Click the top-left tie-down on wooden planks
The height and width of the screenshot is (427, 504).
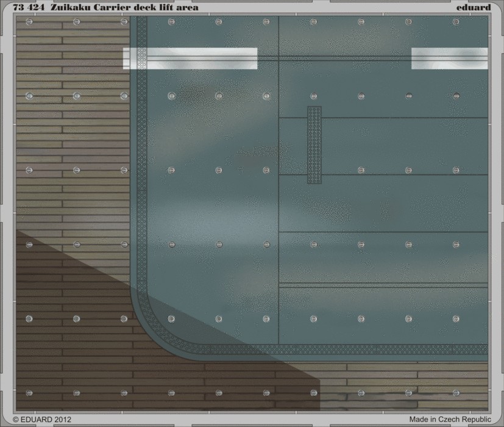point(29,22)
